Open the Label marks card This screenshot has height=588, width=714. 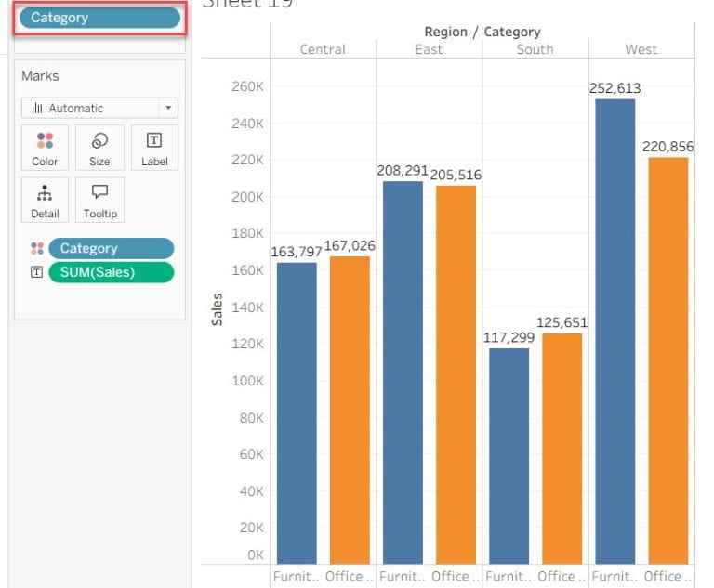[154, 149]
